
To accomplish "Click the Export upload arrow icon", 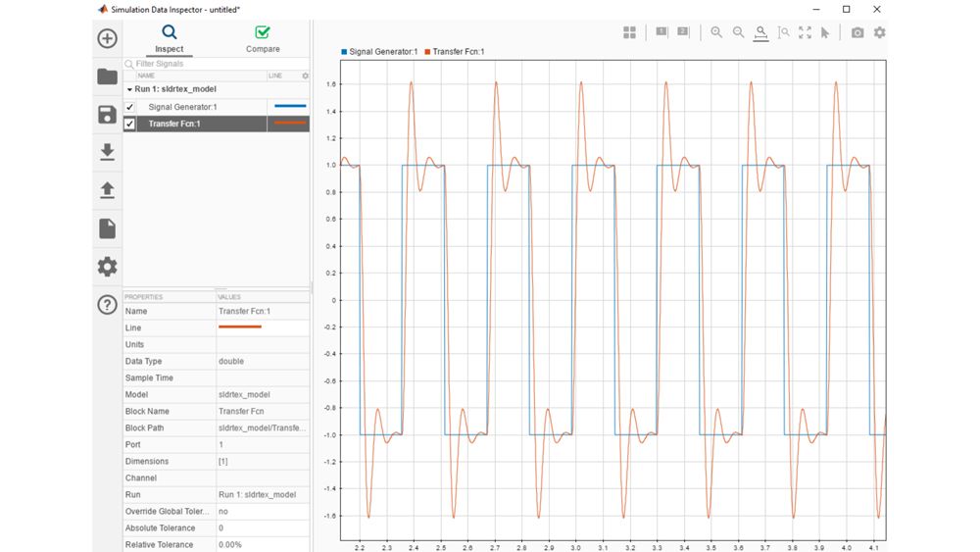I will point(108,190).
